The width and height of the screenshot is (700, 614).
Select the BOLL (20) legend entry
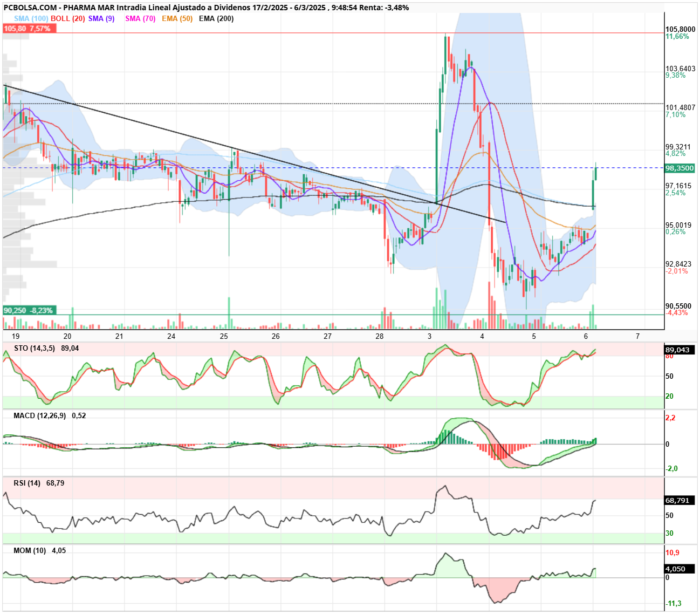coord(68,18)
